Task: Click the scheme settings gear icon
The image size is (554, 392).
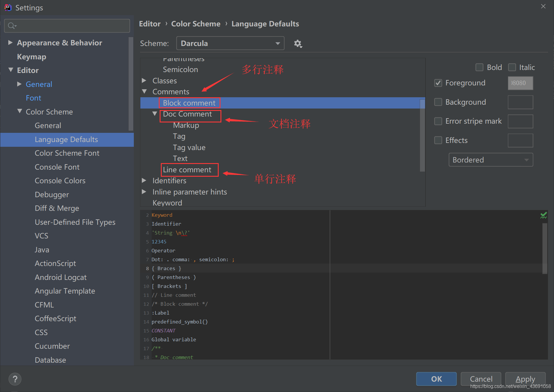Action: coord(298,44)
